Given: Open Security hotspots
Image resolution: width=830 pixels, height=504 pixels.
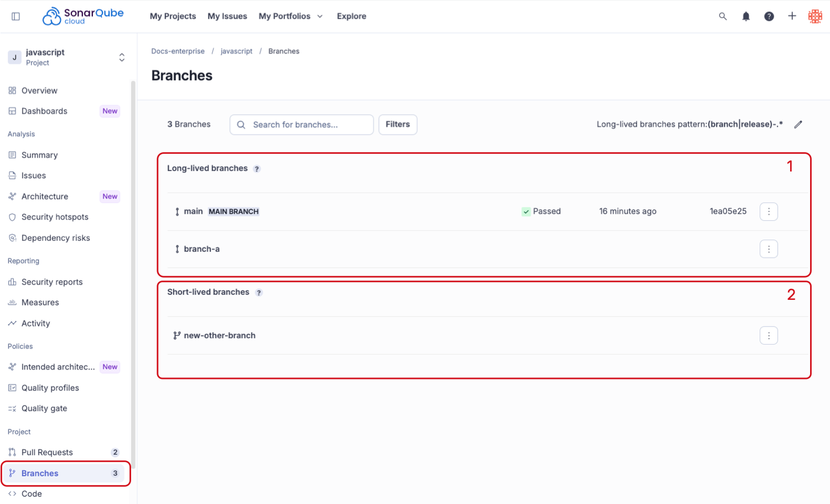Looking at the screenshot, I should click(55, 217).
